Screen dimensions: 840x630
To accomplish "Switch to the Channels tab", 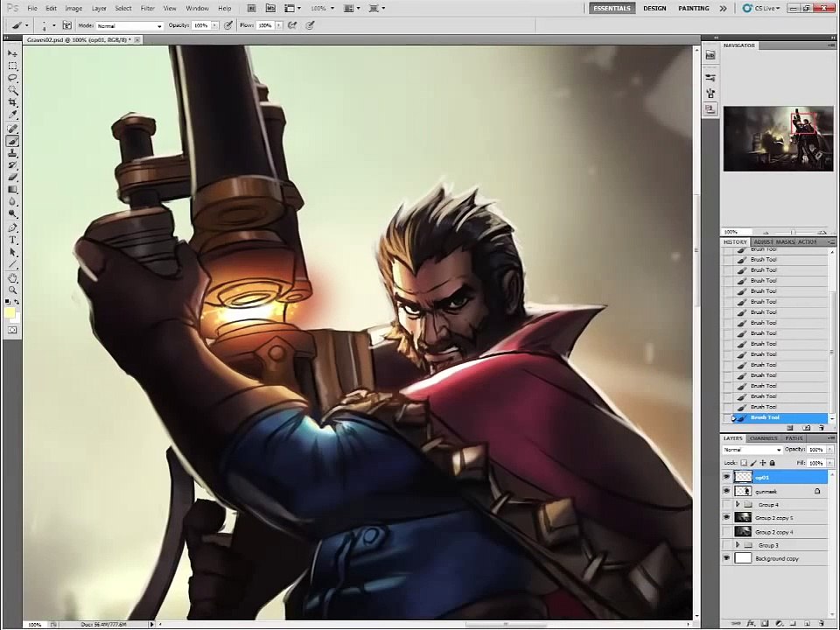I will click(x=763, y=438).
